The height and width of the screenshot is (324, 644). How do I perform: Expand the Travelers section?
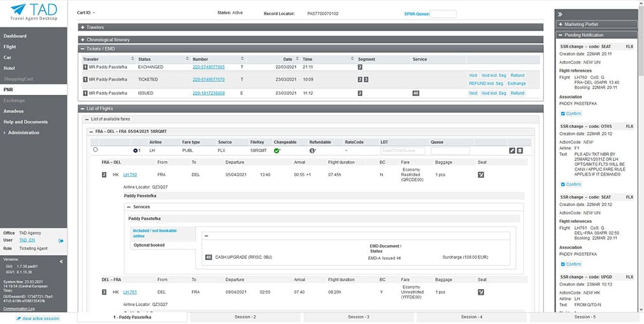click(83, 27)
